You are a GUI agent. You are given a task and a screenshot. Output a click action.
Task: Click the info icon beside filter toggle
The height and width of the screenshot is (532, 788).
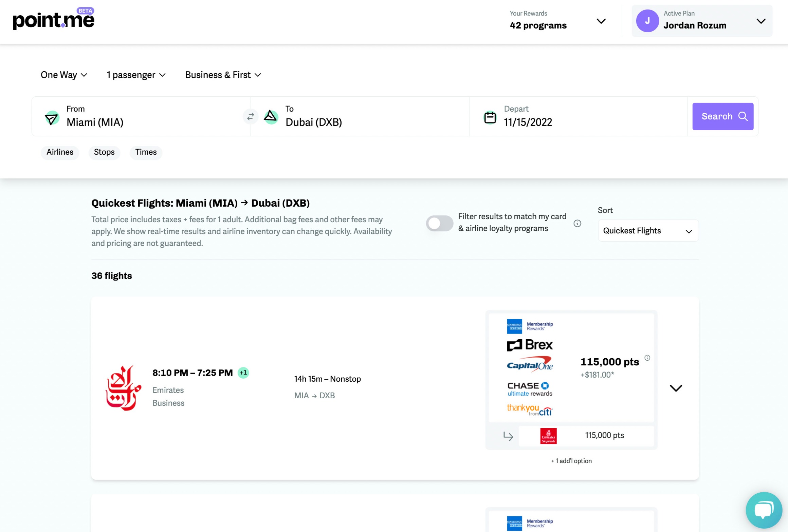[x=577, y=223]
